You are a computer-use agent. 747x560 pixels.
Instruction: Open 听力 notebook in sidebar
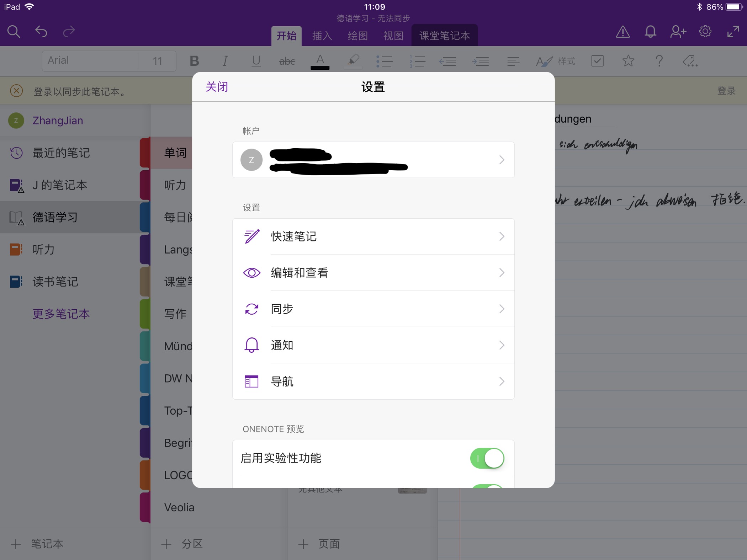[70, 249]
